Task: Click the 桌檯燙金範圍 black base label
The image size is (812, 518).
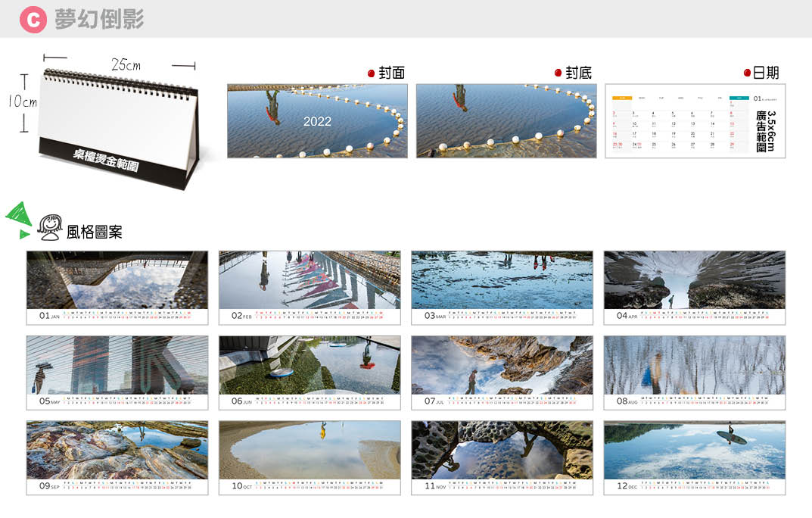Action: 105,161
